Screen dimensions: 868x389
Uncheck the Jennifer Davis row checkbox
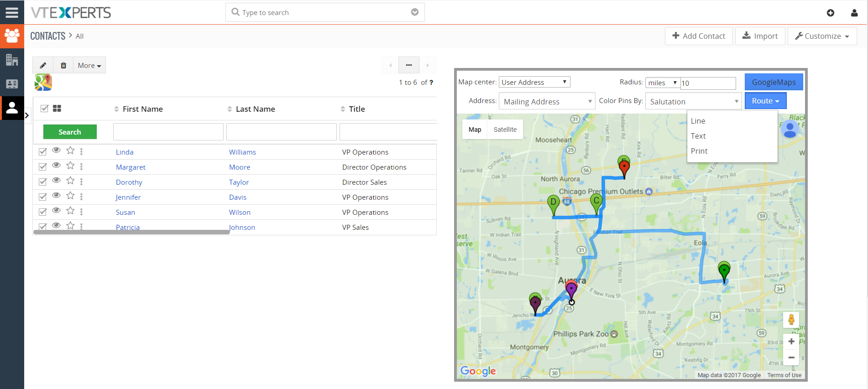[x=42, y=197]
